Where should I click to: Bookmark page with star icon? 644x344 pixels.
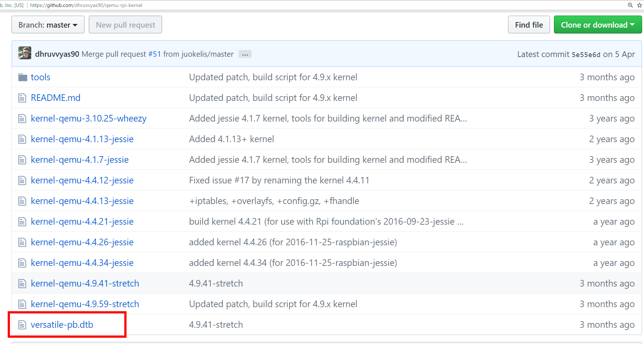[640, 5]
